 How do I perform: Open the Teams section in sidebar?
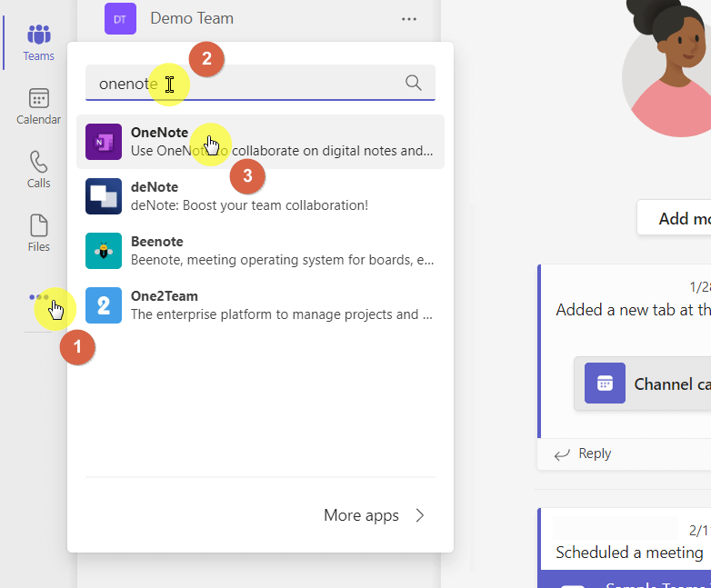pyautogui.click(x=38, y=43)
